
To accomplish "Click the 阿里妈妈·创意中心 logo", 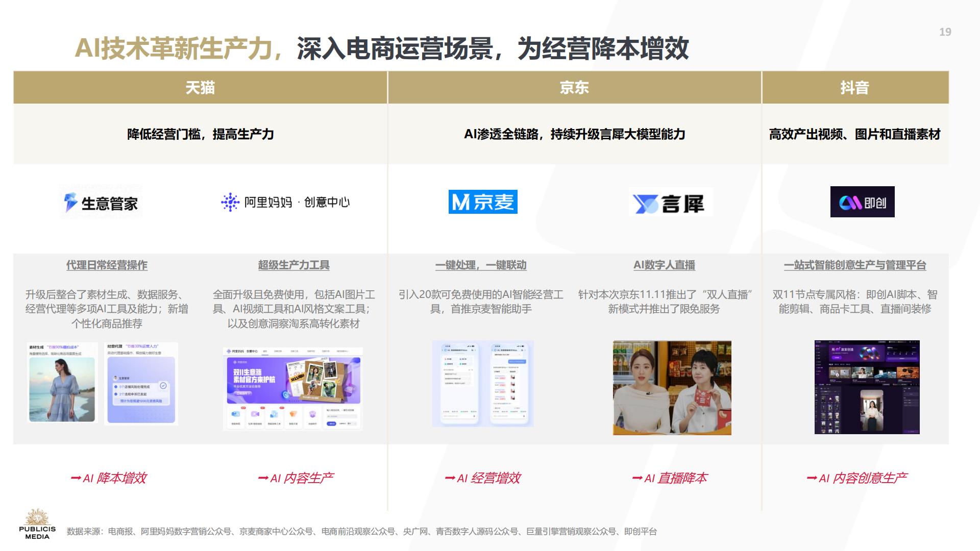I will pyautogui.click(x=285, y=202).
